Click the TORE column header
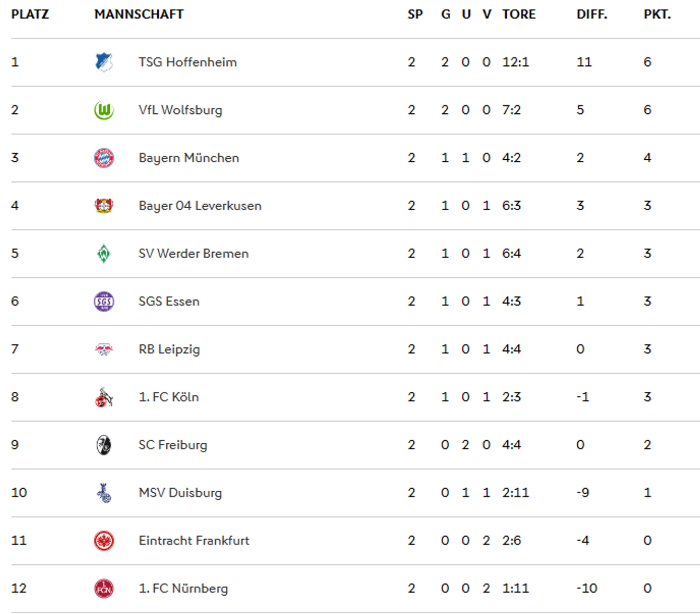Screen dimensions: 700x614 click(x=519, y=14)
